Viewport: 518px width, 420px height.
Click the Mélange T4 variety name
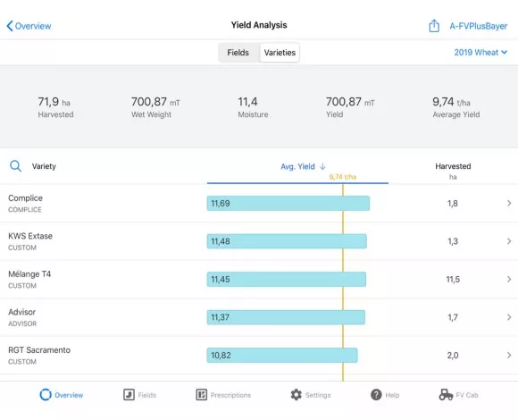coord(29,274)
